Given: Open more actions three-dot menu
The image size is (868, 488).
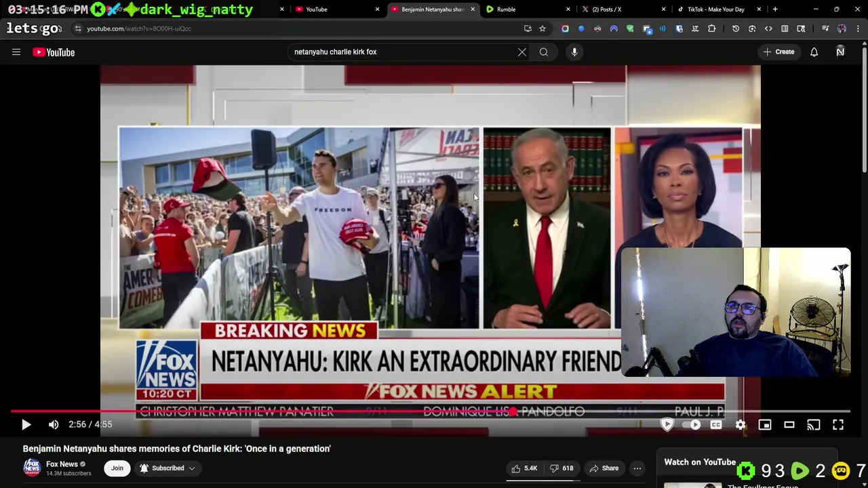Looking at the screenshot, I should [x=637, y=468].
